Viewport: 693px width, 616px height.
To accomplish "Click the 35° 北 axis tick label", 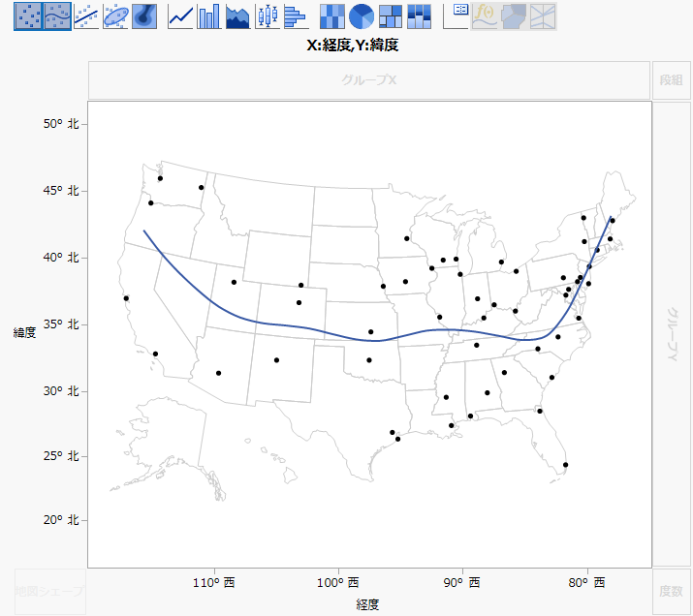I will click(61, 324).
